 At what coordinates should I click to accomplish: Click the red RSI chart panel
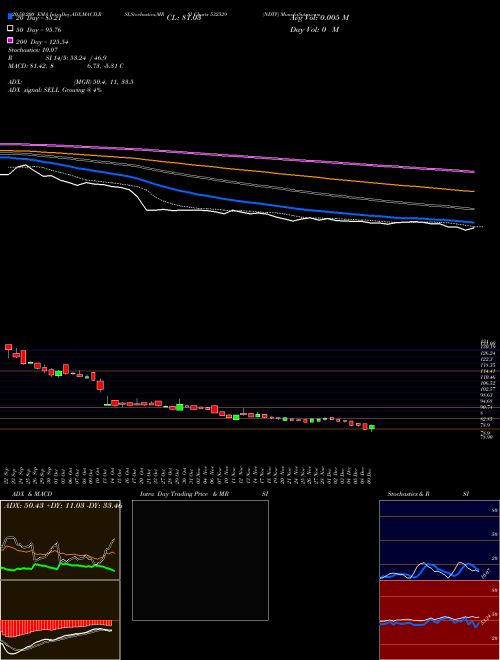pos(439,620)
